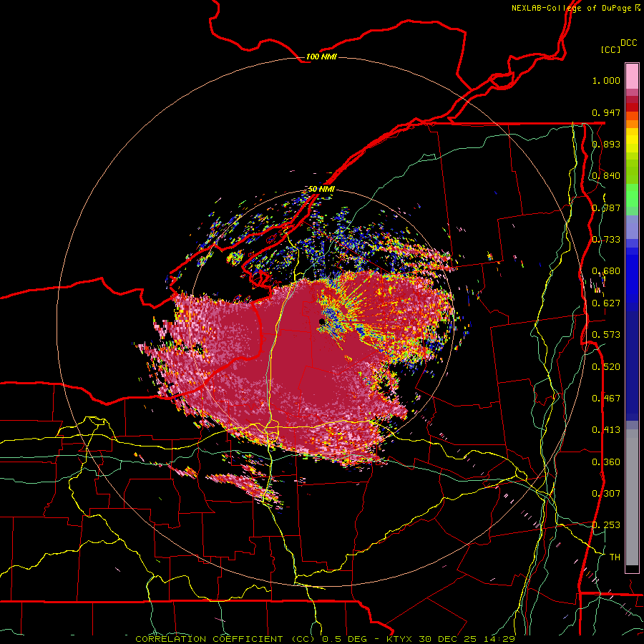Select the 0.787 value on the color scale
The image size is (644, 644).
tap(606, 208)
